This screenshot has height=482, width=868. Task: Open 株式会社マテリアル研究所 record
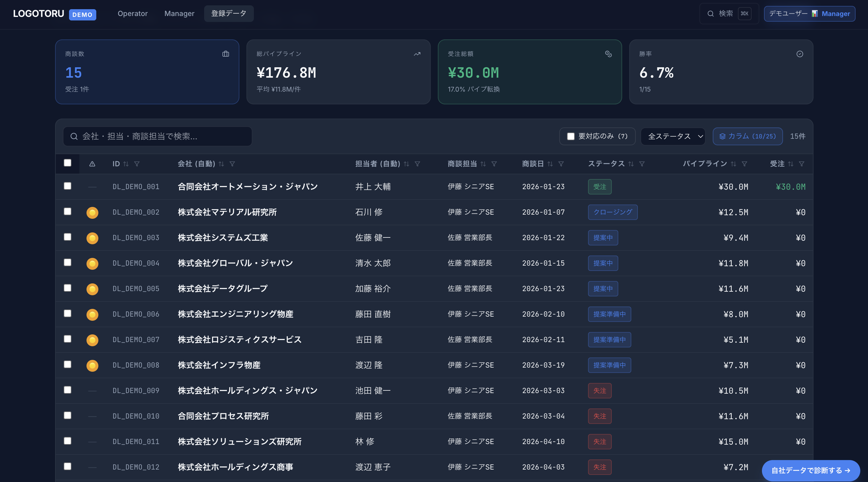click(227, 212)
